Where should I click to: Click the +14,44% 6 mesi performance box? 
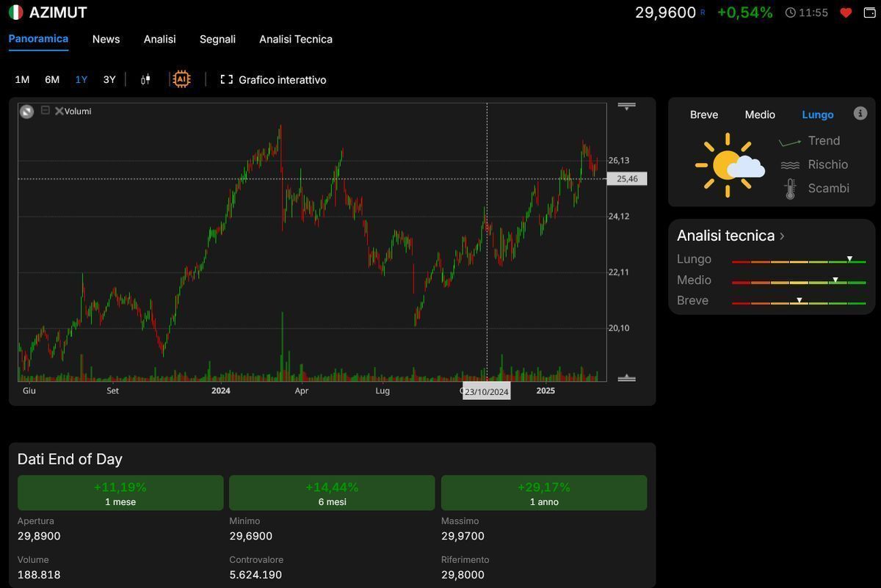tap(332, 493)
